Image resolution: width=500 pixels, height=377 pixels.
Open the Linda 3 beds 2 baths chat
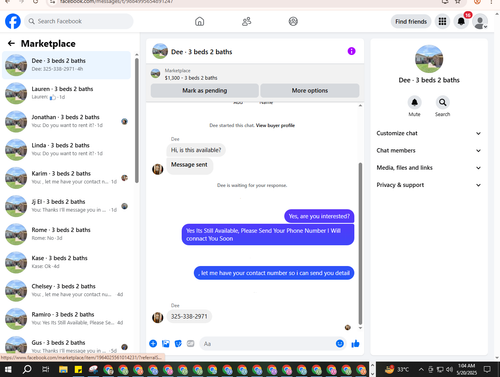tap(67, 150)
